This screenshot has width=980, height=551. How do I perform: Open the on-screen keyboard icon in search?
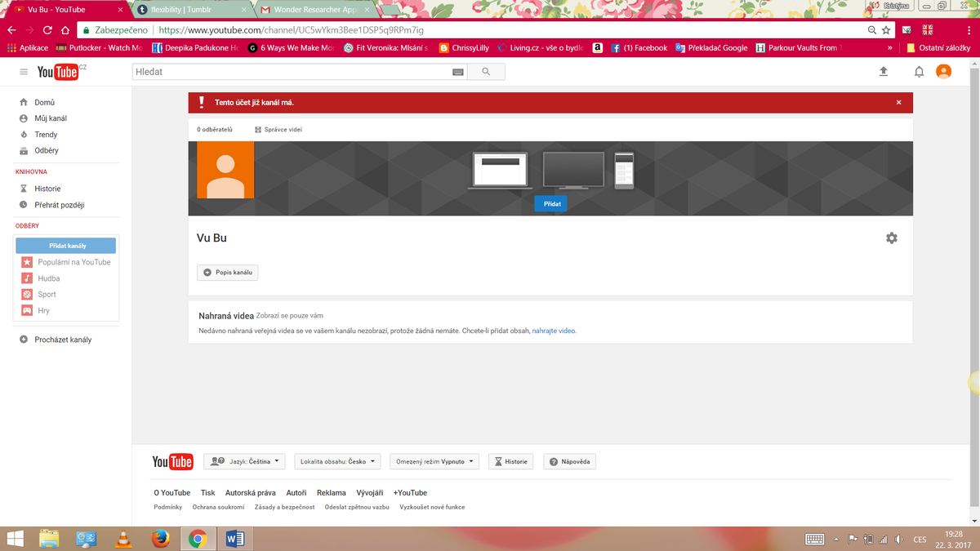click(457, 72)
